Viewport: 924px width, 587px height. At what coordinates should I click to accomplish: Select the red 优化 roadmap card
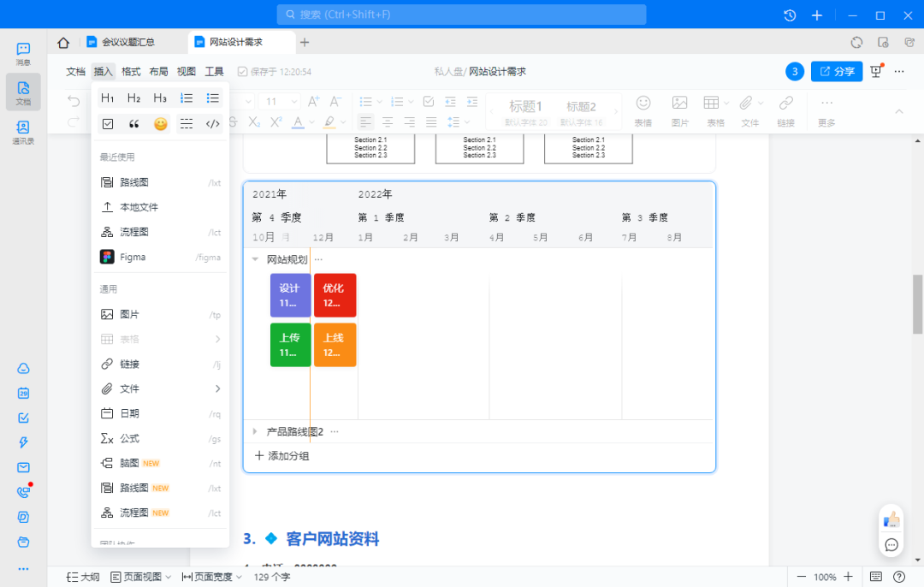click(x=335, y=295)
